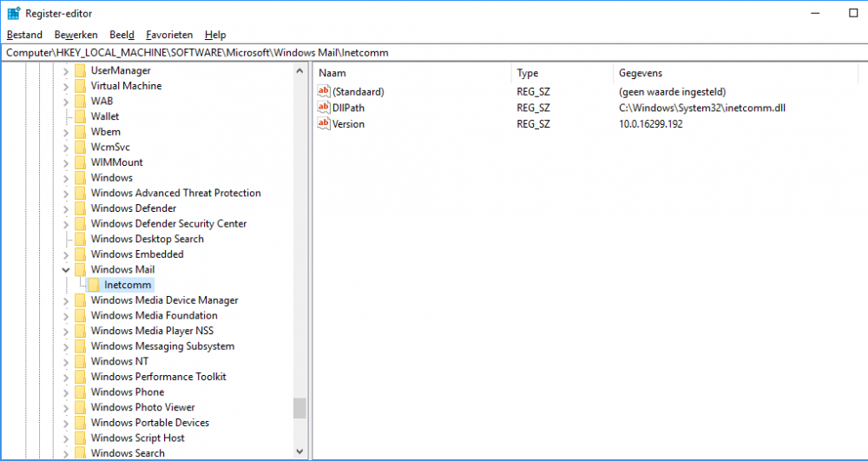Click the Windows Photo Viewer folder icon
Viewport: 868px width, 461px height.
click(80, 407)
